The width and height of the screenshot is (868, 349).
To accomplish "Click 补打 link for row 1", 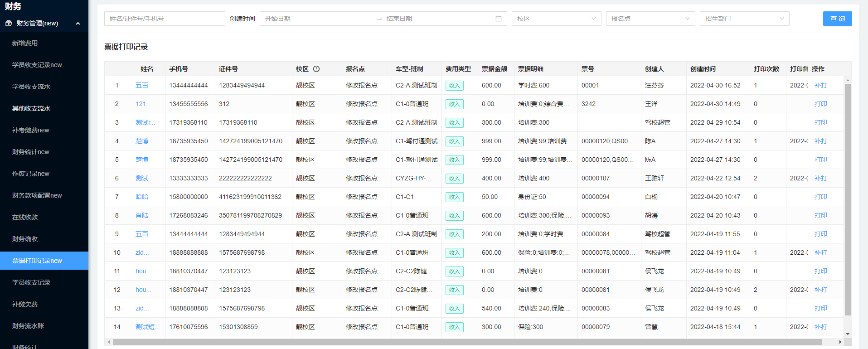I will click(820, 85).
